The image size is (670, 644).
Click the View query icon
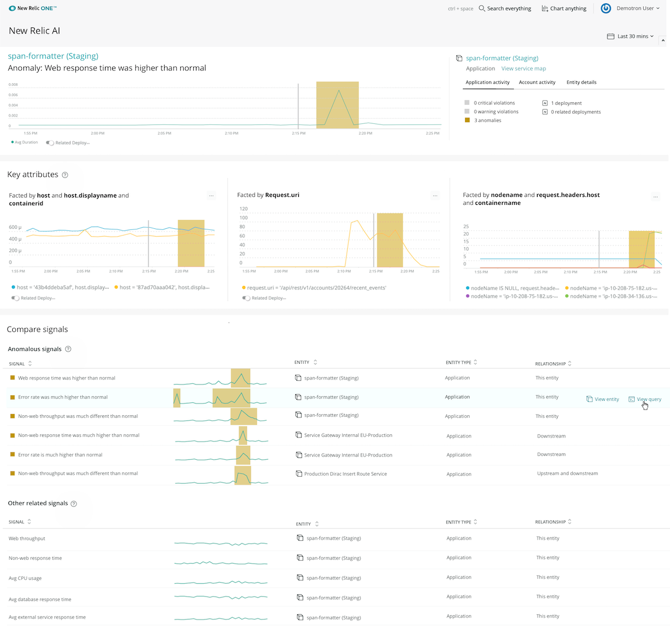pos(631,399)
